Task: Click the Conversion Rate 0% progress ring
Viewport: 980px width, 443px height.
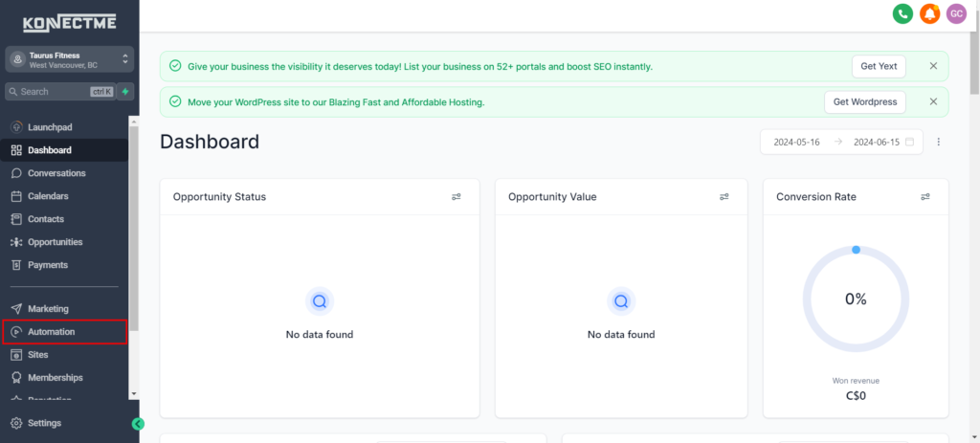Action: (855, 299)
